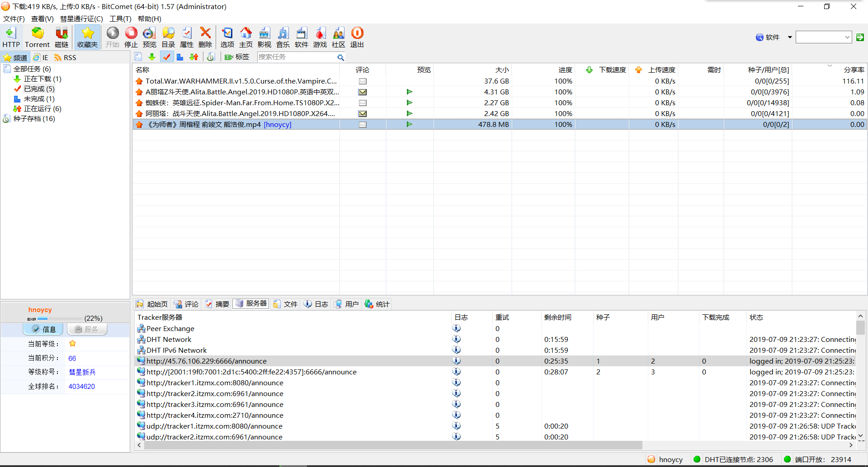
Task: Switch to the 文件 details tab
Action: click(286, 304)
